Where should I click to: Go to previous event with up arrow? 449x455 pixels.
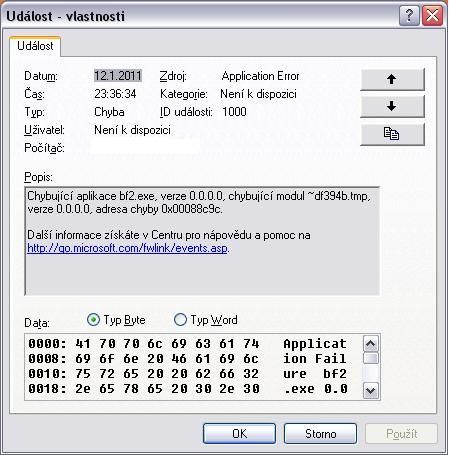[392, 79]
